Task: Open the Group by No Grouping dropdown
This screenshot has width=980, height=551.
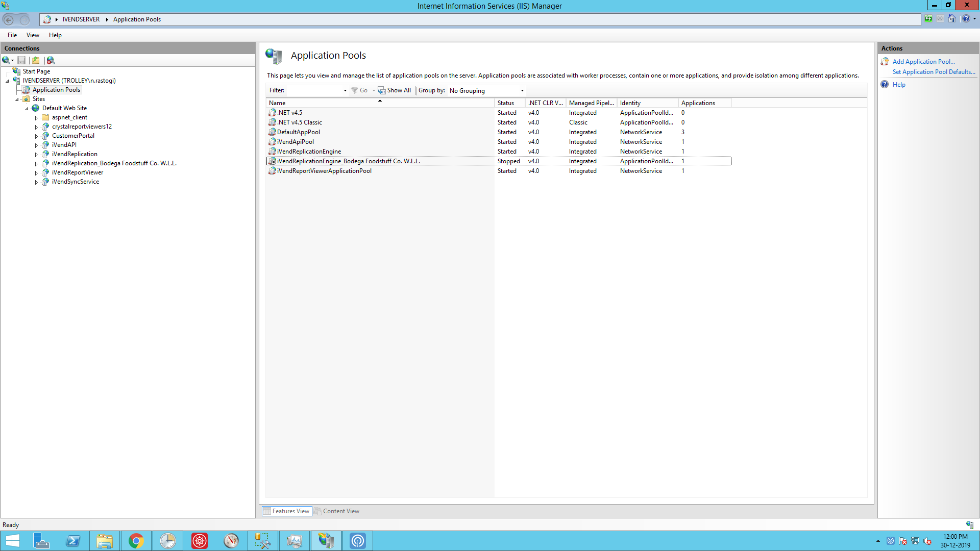Action: (522, 91)
